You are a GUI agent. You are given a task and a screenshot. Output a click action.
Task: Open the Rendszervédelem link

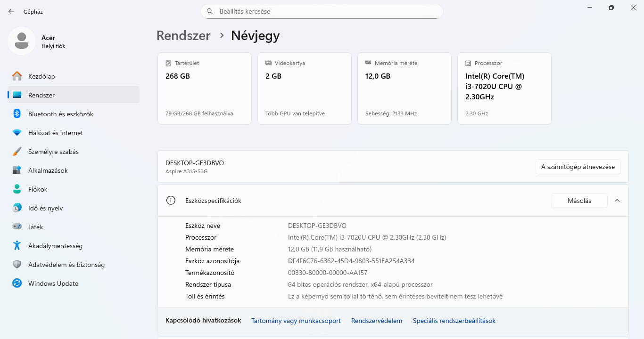(376, 321)
